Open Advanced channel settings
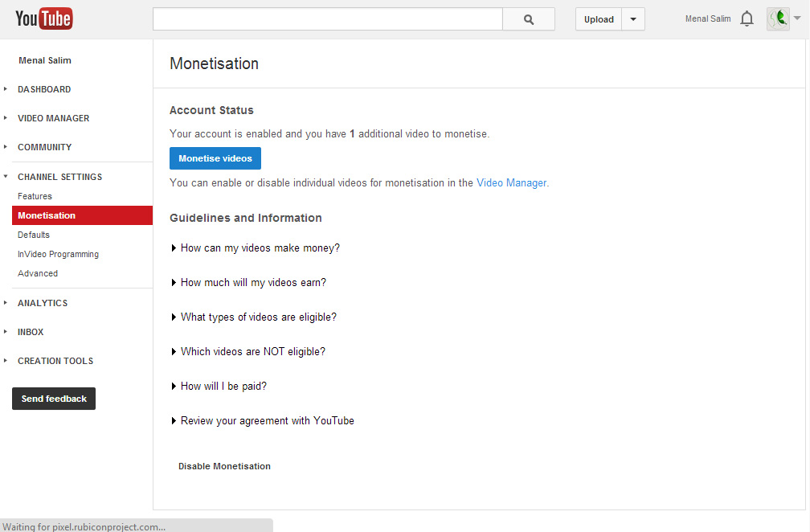 pyautogui.click(x=38, y=273)
